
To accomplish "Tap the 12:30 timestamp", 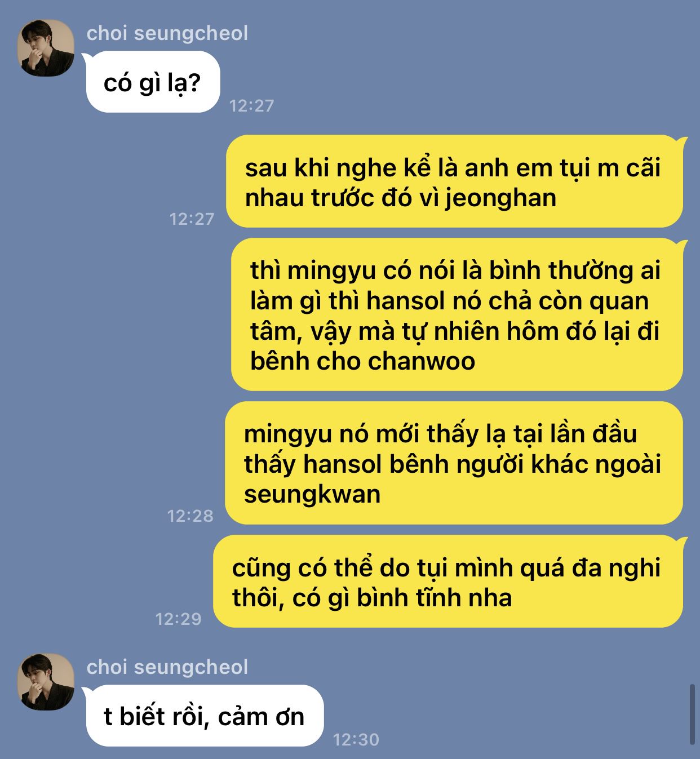I will [x=356, y=739].
